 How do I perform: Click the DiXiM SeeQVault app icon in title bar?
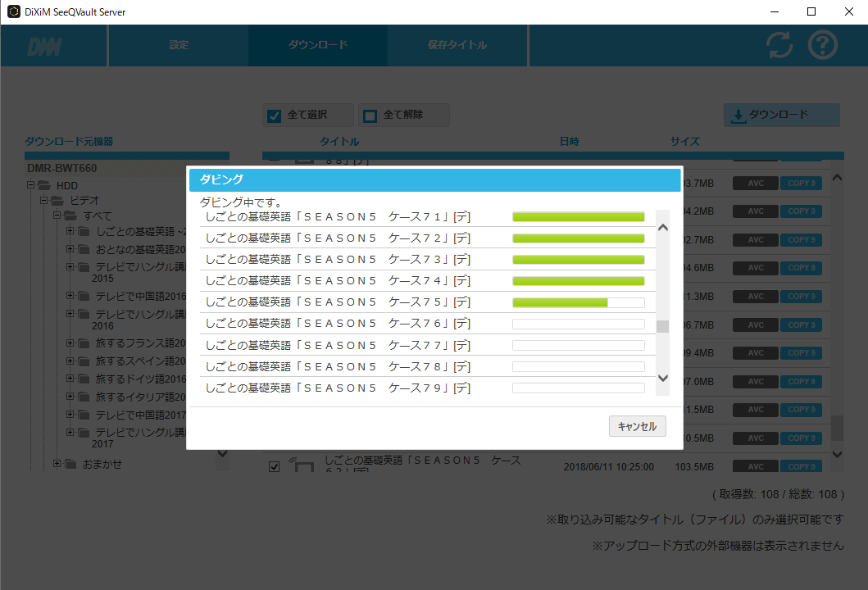point(13,12)
